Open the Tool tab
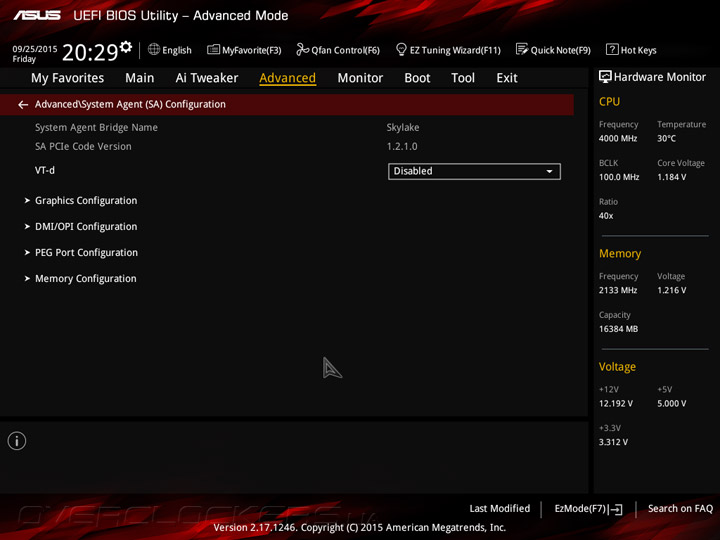Screen dimensions: 720x540 (x=463, y=78)
